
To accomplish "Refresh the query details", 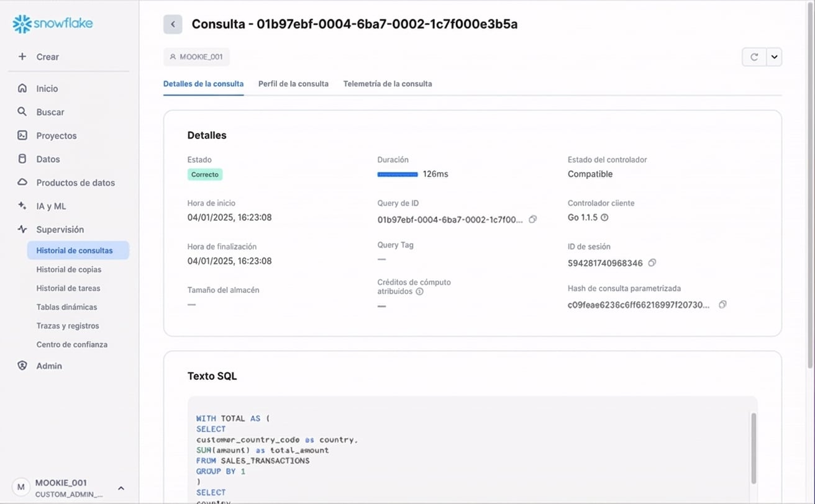I will pyautogui.click(x=754, y=57).
